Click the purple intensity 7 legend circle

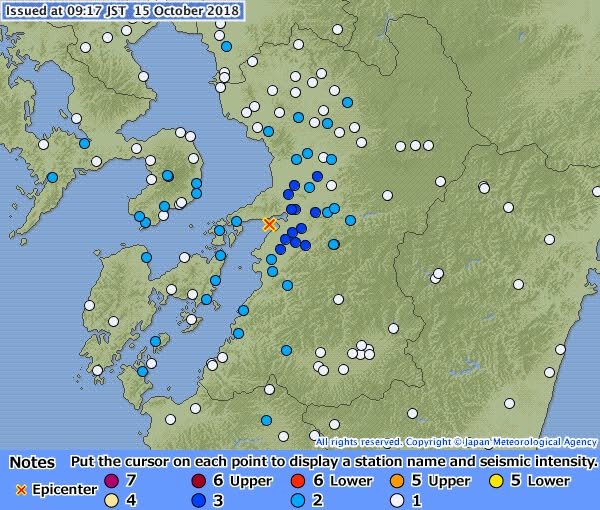(112, 481)
